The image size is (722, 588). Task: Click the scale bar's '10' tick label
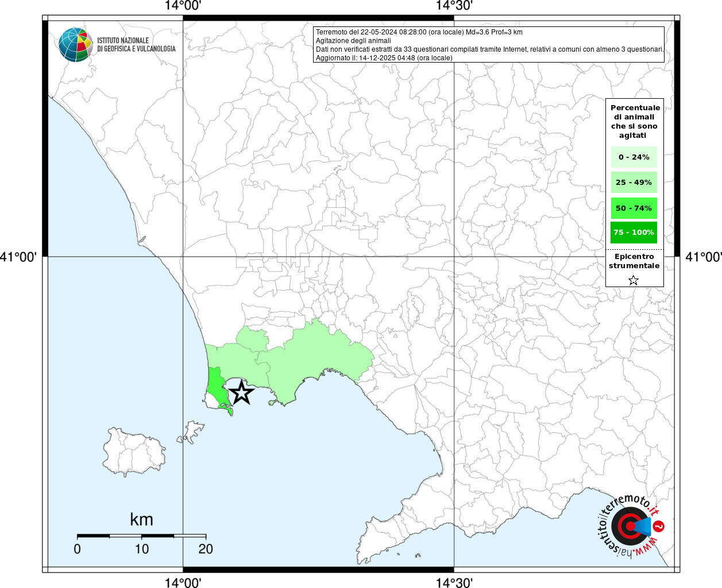coord(142,549)
